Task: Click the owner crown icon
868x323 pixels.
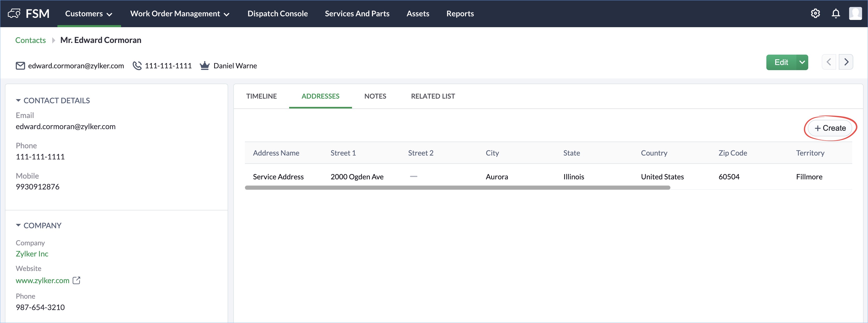Action: (205, 66)
